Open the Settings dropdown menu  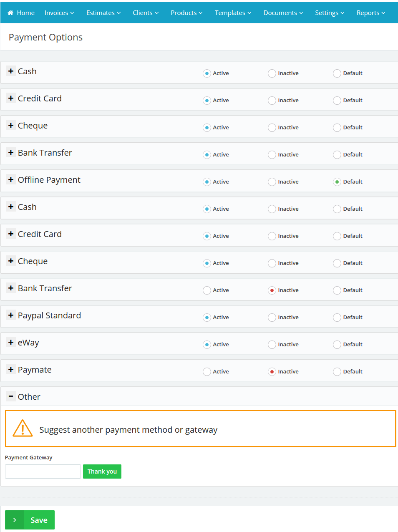pyautogui.click(x=330, y=13)
